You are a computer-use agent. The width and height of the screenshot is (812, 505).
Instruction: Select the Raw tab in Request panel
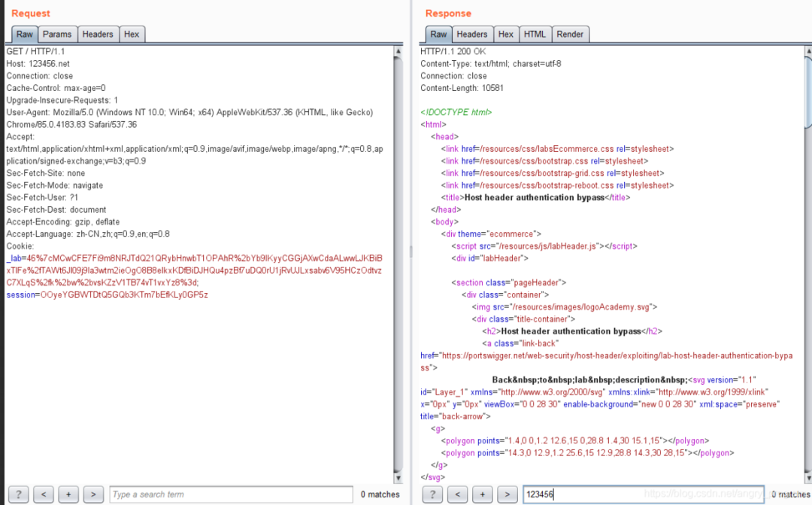tap(25, 35)
